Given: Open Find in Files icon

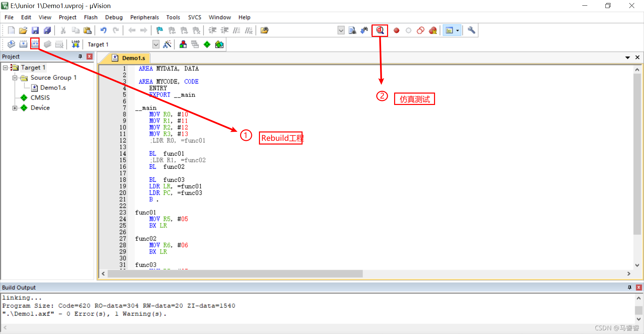Looking at the screenshot, I should 264,31.
